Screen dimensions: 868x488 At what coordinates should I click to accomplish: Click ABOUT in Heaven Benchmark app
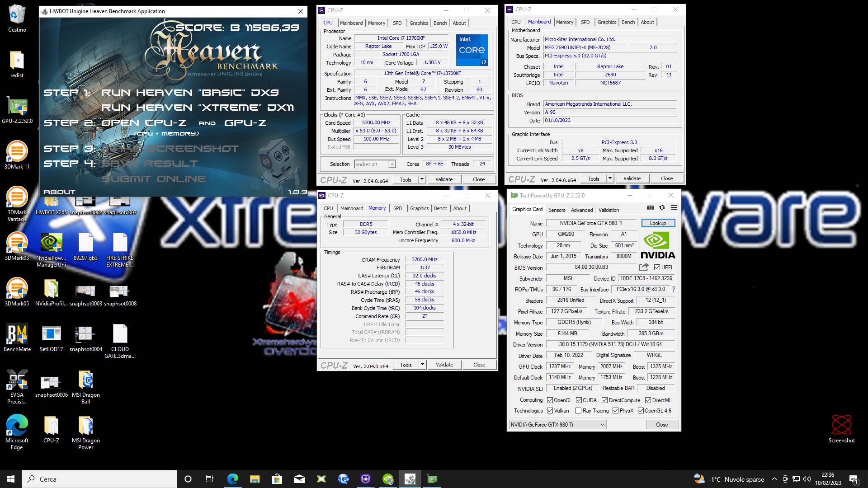click(59, 192)
